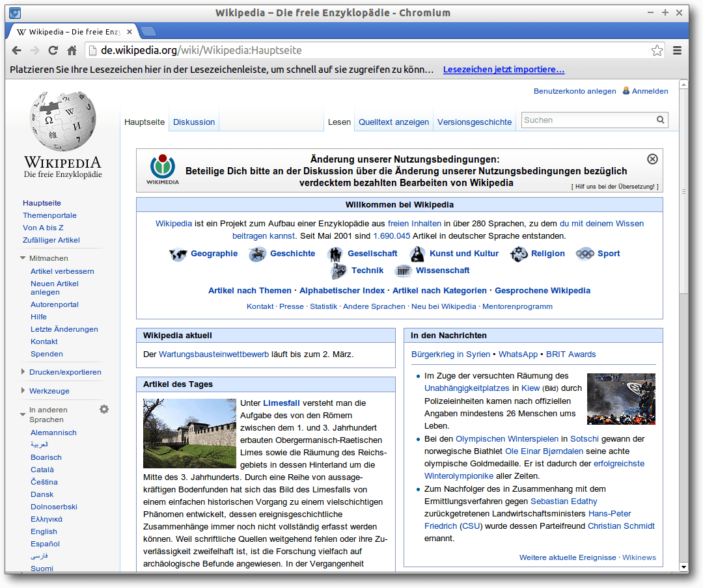Click the page icon in the address bar
703x588 pixels.
coord(93,50)
